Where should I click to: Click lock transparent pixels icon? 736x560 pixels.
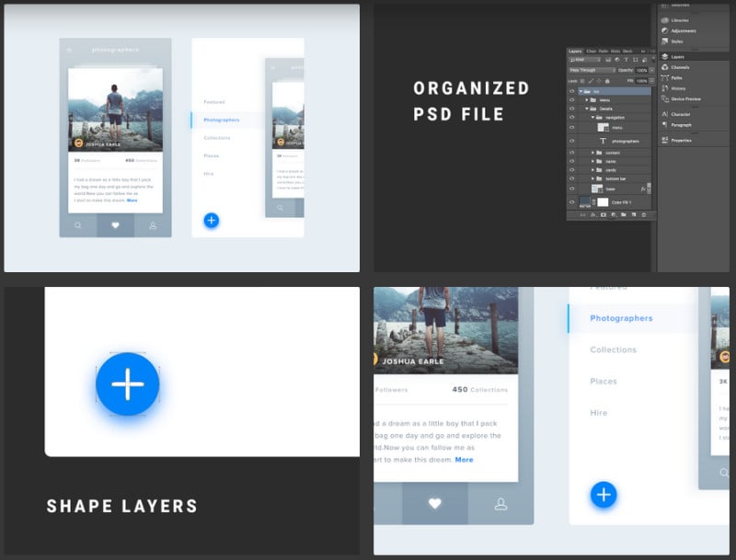[x=582, y=81]
